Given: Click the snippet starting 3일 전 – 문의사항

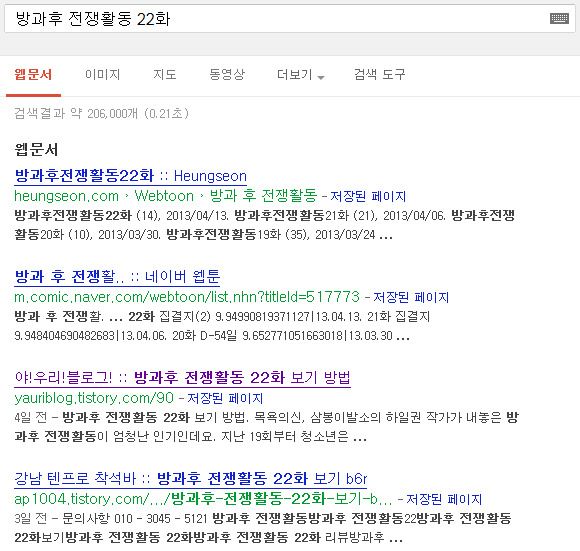Looking at the screenshot, I should click(x=263, y=528).
